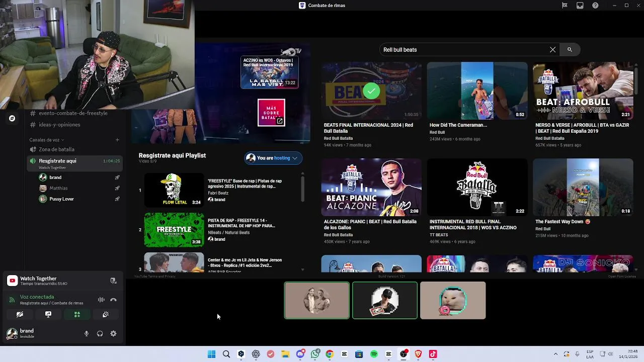The height and width of the screenshot is (362, 644).
Task: Click brand user avatar in user panel
Action: pos(12,333)
